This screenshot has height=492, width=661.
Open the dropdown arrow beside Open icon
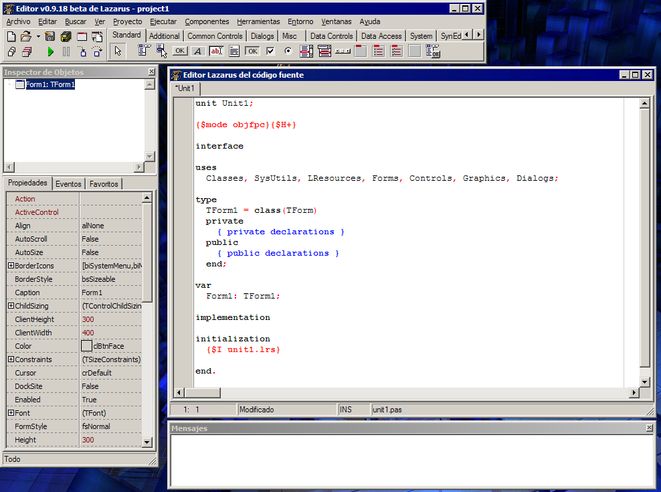click(x=38, y=37)
